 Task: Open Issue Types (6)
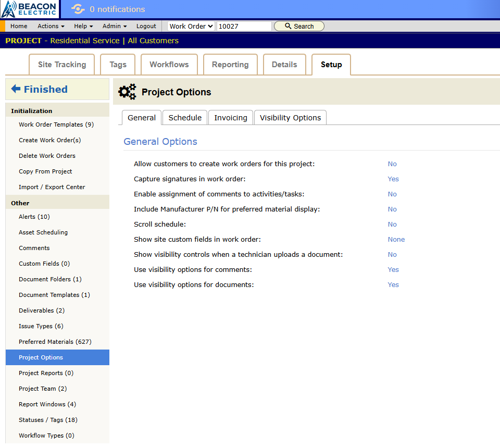(41, 326)
